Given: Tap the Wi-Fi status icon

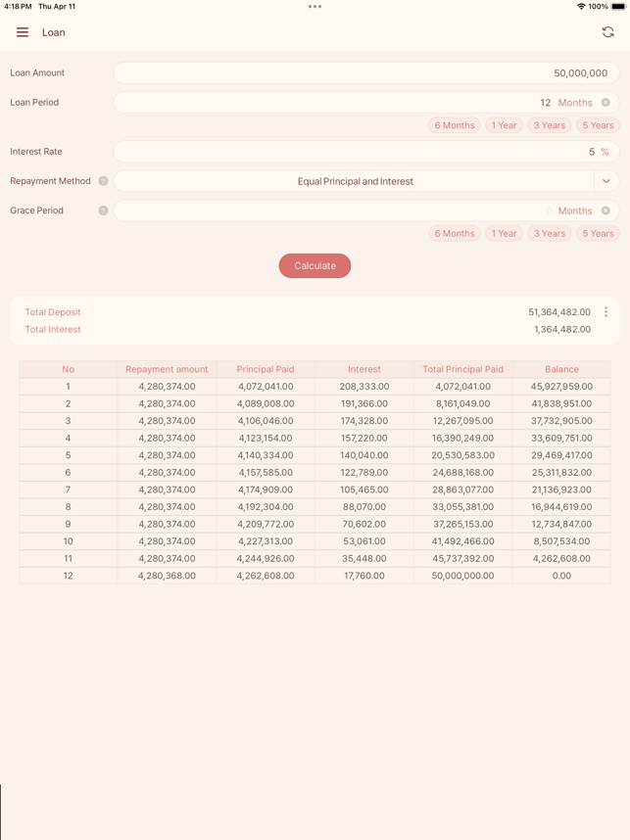Looking at the screenshot, I should [581, 7].
